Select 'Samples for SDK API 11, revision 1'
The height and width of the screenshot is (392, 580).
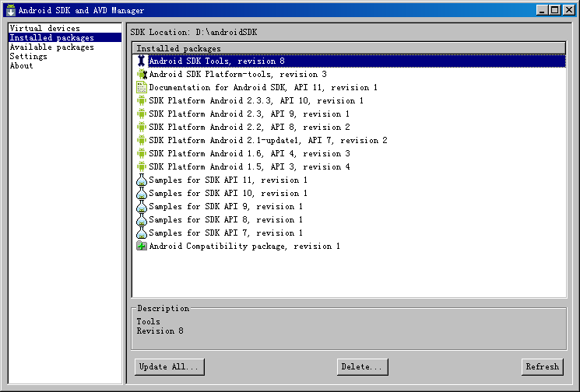pyautogui.click(x=349, y=180)
